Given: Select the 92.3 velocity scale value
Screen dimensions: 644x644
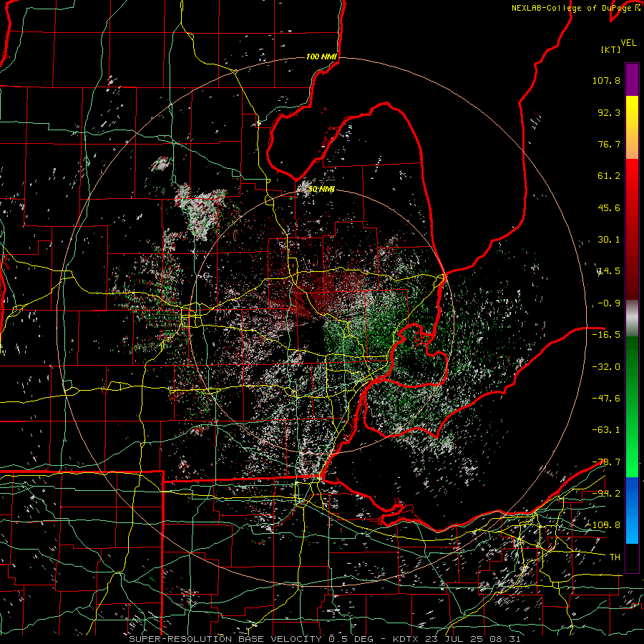Looking at the screenshot, I should (x=609, y=112).
